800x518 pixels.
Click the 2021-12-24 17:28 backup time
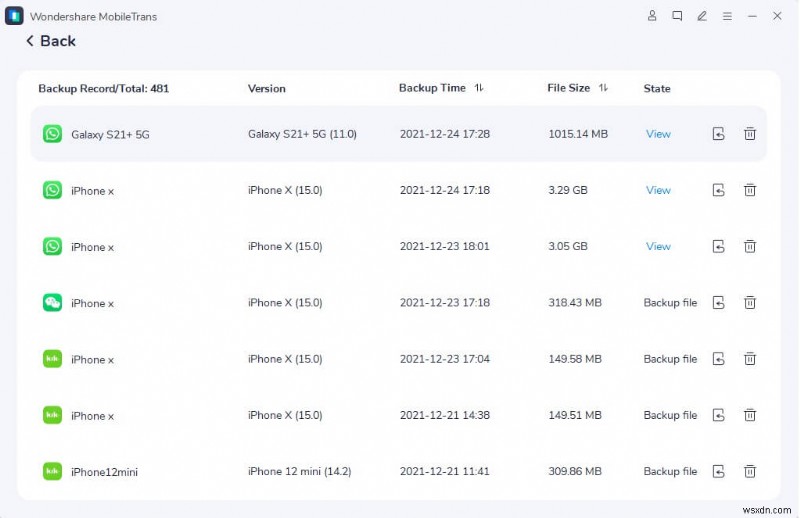[x=444, y=134]
